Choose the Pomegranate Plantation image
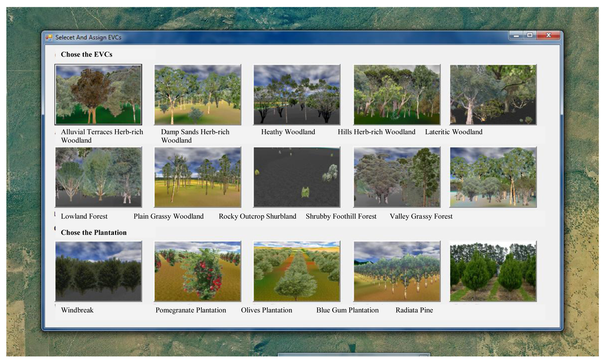Viewport: 604px width, 364px height. click(x=198, y=271)
